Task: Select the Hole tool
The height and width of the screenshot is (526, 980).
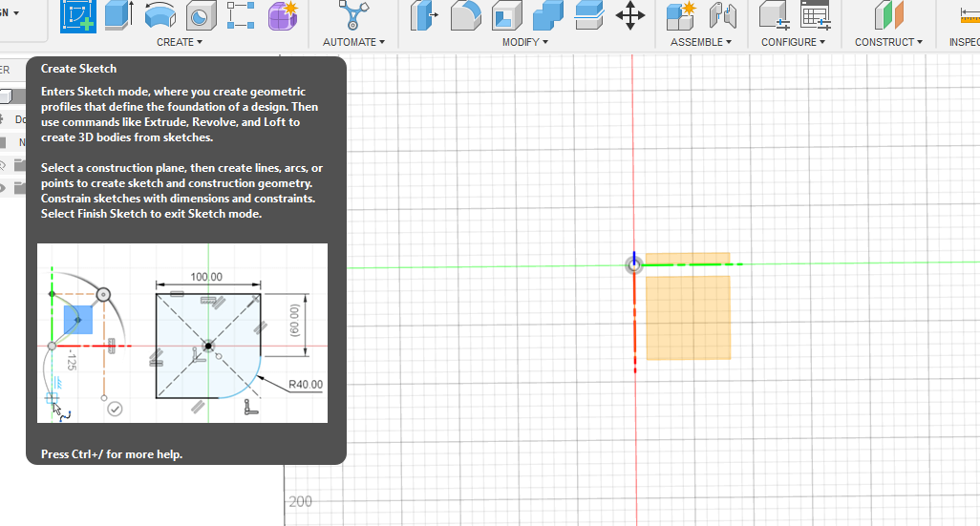Action: 201,15
